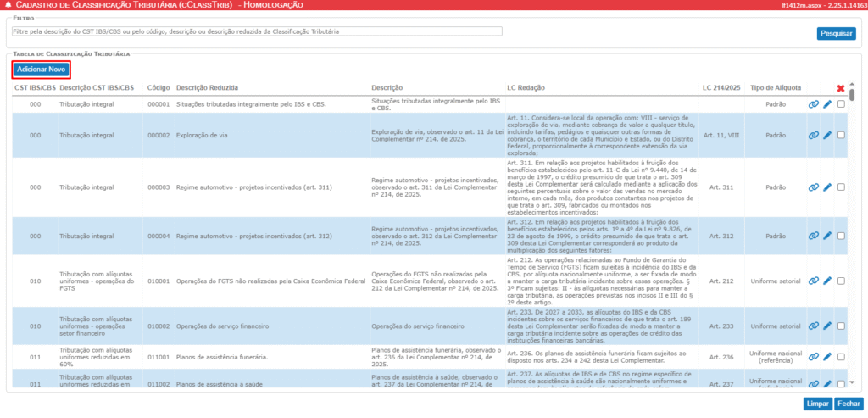The height and width of the screenshot is (418, 868).
Task: Edit Operações do serviço financeiro row
Action: pos(827,326)
